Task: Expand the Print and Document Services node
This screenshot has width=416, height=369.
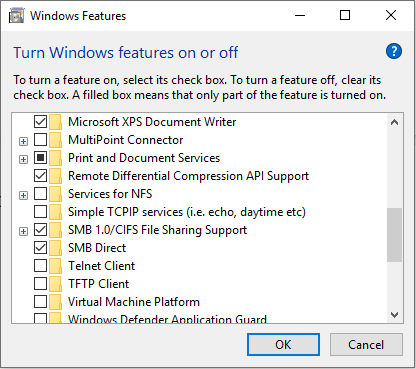Action: (23, 160)
